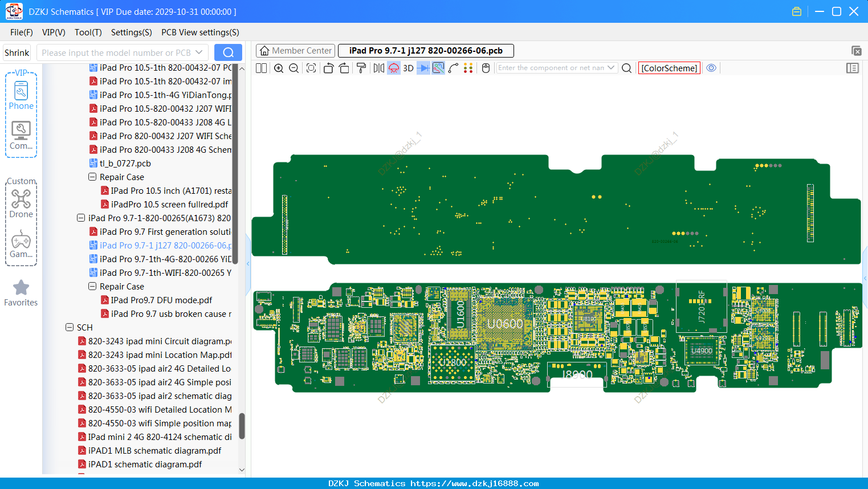Open the Settings menu

tap(132, 32)
